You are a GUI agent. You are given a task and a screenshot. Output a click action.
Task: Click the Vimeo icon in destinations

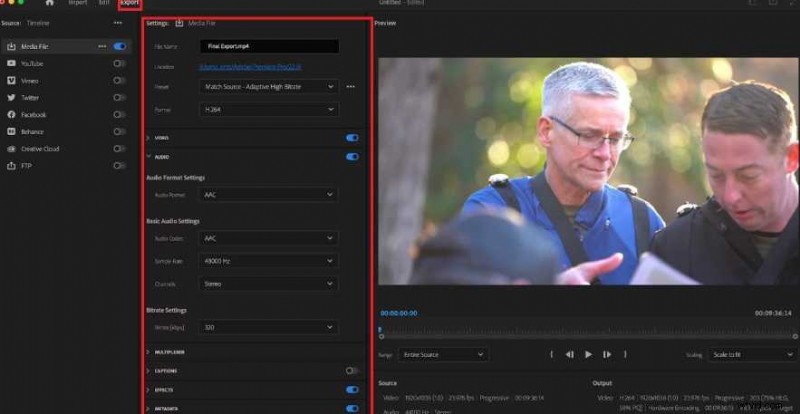pos(11,81)
